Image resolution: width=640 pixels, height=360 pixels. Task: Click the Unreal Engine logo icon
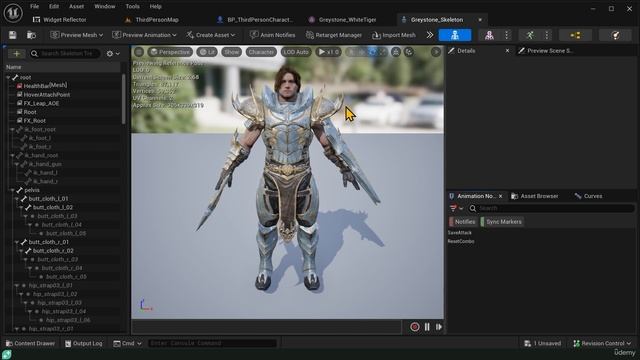pos(13,13)
